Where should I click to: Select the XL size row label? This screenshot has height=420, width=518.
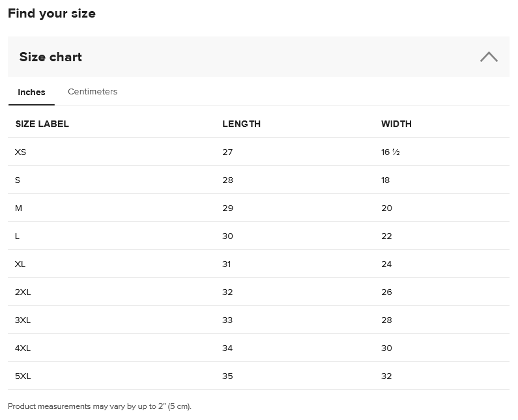tap(20, 264)
